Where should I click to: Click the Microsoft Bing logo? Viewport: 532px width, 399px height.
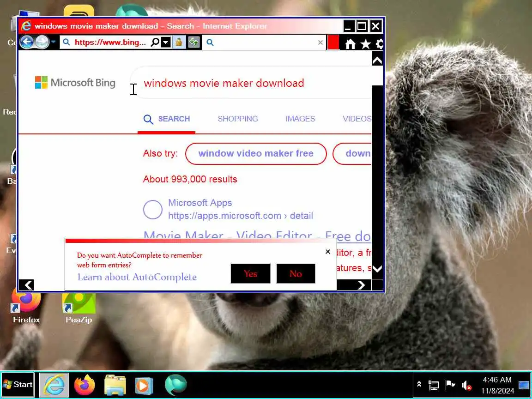75,83
